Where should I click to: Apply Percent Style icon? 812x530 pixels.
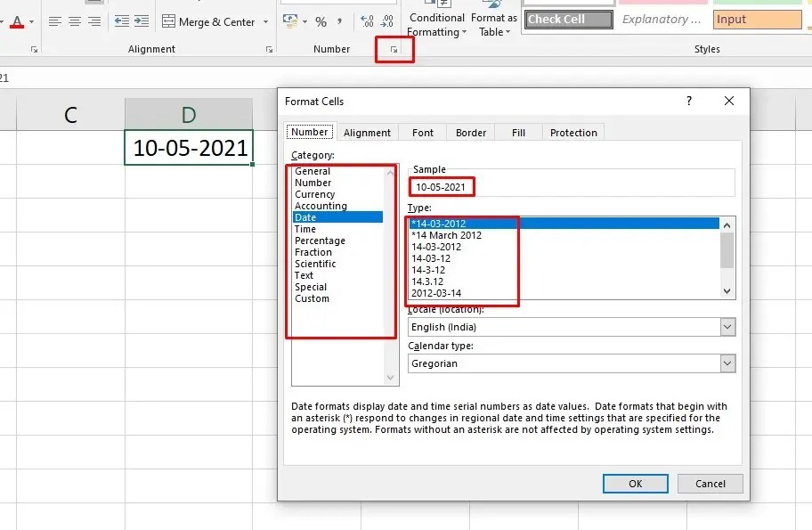(x=321, y=21)
